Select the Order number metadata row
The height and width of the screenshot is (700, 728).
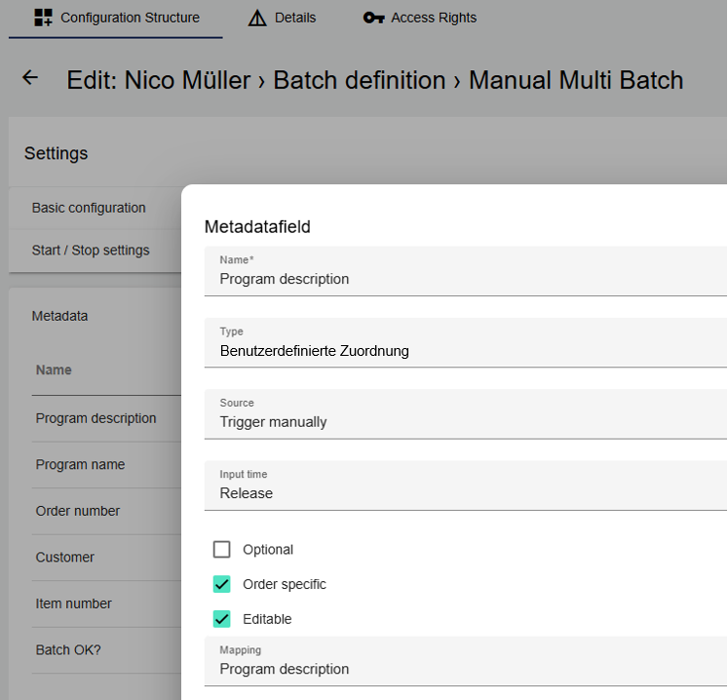point(78,511)
